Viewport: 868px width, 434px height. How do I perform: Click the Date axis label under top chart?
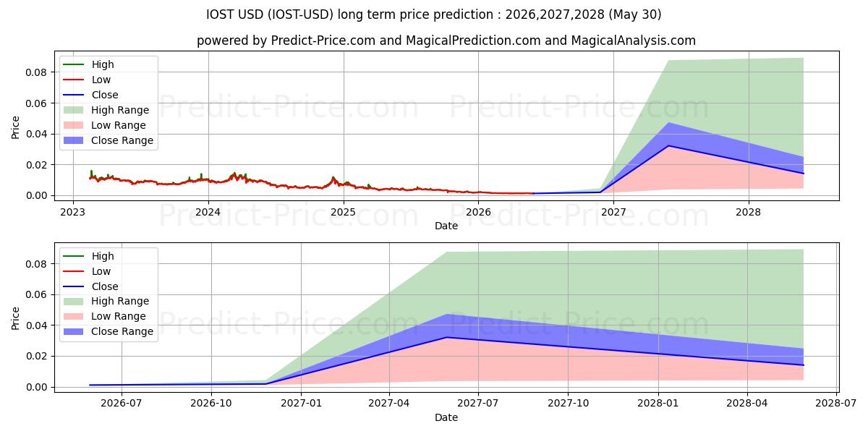(446, 226)
